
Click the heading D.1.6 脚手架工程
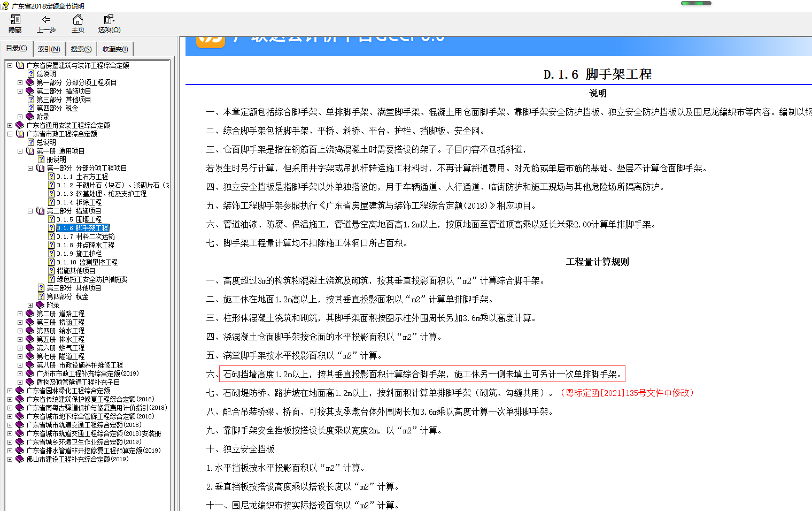(597, 74)
